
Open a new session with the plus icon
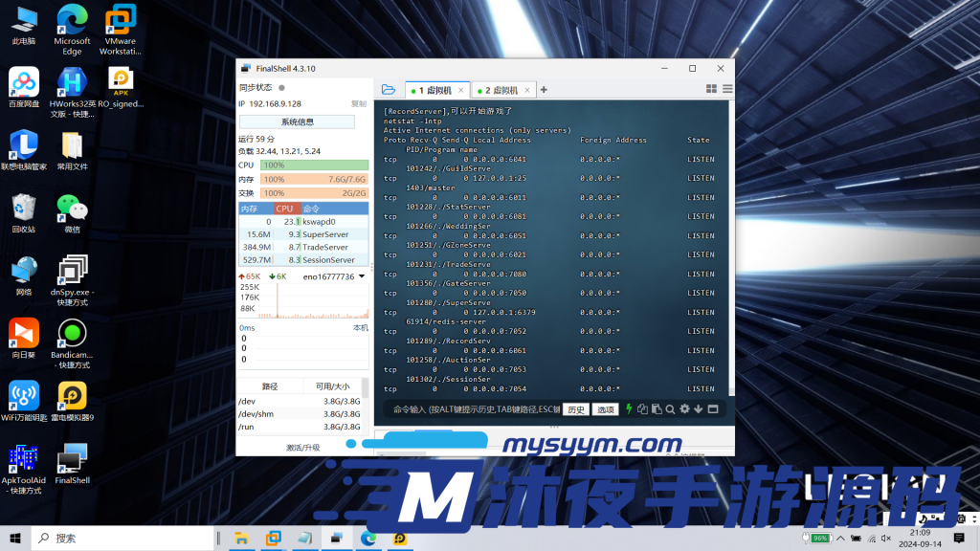(543, 89)
